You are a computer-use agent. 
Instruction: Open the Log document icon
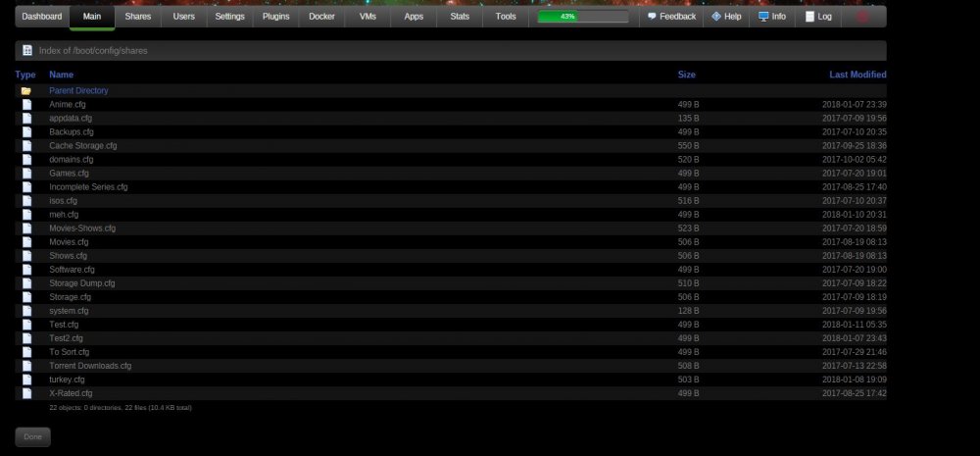pyautogui.click(x=810, y=17)
